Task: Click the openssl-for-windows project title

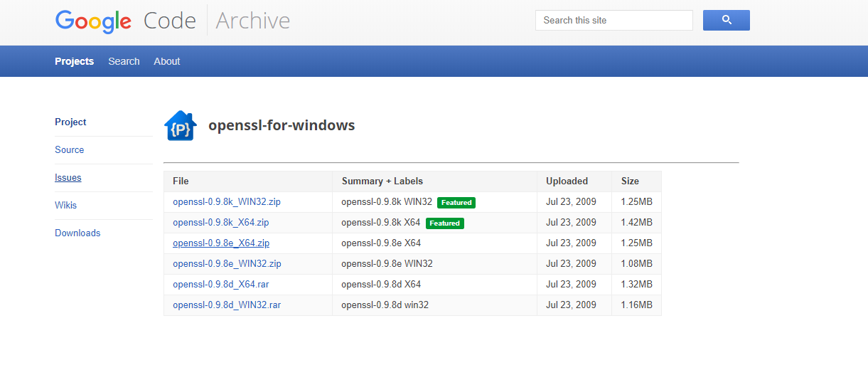Action: pyautogui.click(x=282, y=126)
